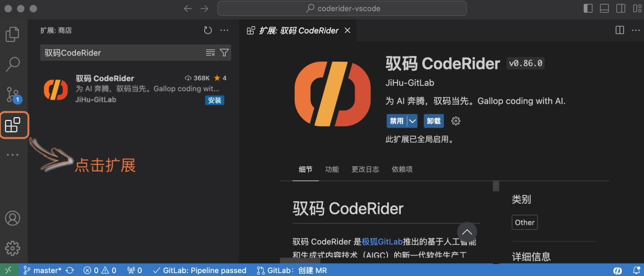Click the clear extension search input icon
Image resolution: width=644 pixels, height=276 pixels.
tap(210, 53)
